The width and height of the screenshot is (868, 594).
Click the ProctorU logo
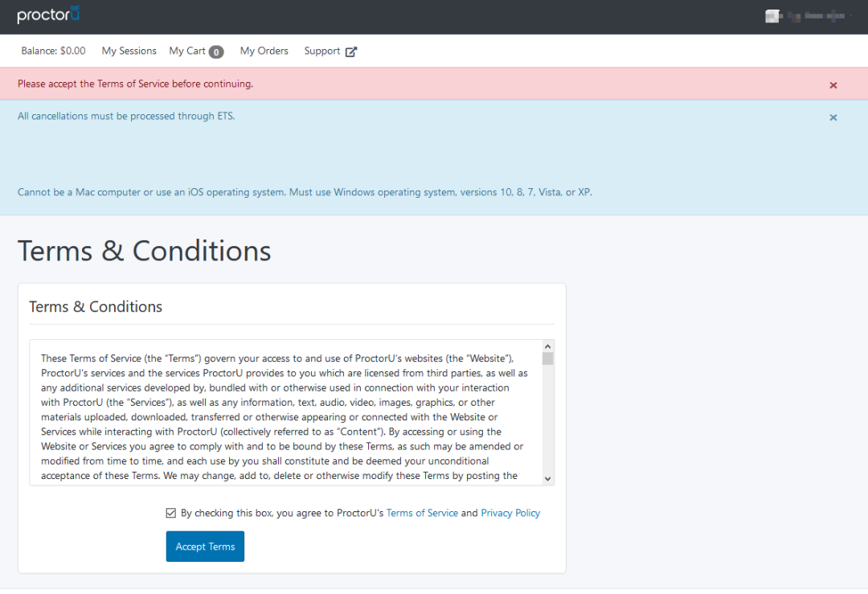48,14
